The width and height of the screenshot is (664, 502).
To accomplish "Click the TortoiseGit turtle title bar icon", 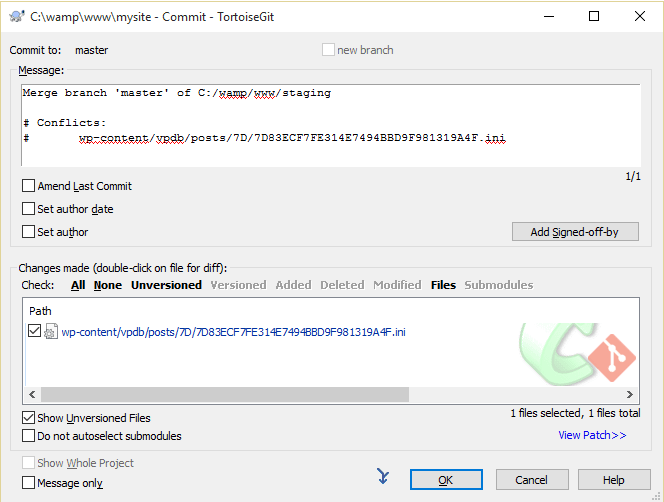I will point(17,17).
